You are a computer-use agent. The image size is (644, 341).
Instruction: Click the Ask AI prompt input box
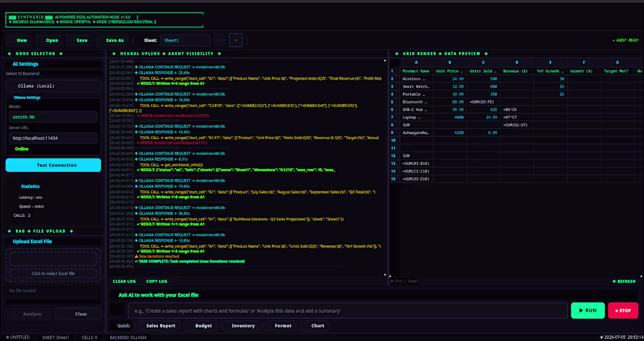(348, 311)
